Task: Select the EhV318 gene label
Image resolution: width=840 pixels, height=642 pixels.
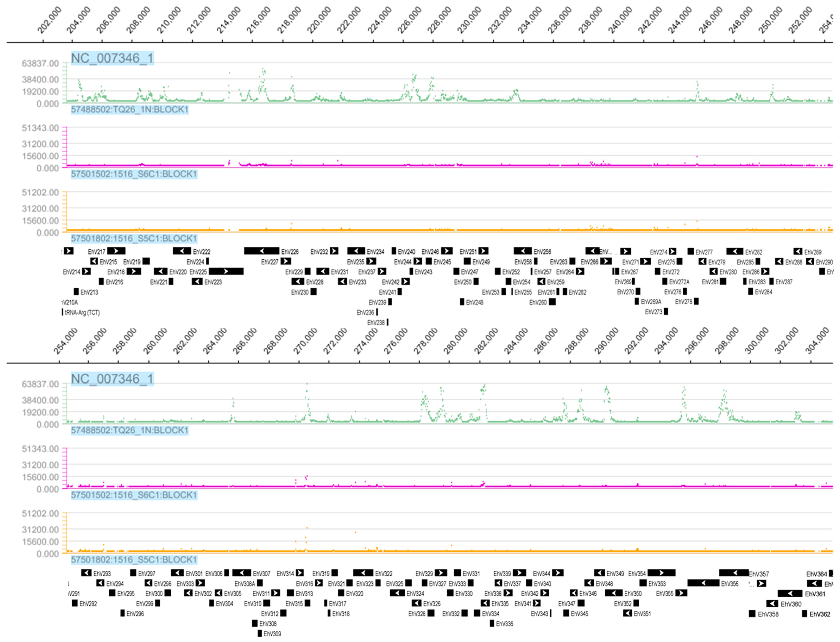Action: tap(341, 614)
